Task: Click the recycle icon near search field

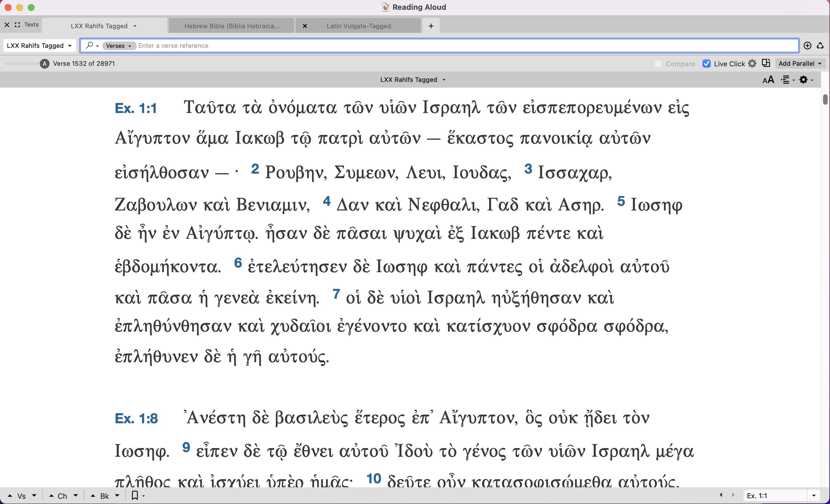Action: tap(820, 46)
